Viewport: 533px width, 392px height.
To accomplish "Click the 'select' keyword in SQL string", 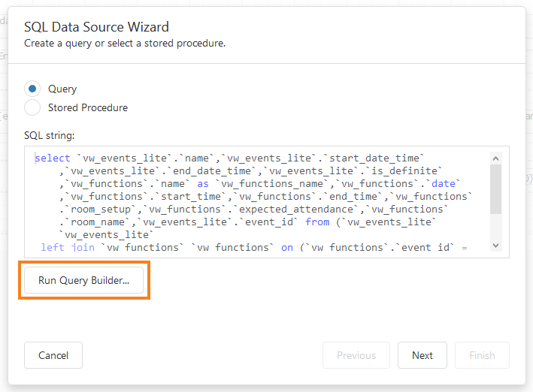I will 53,158.
